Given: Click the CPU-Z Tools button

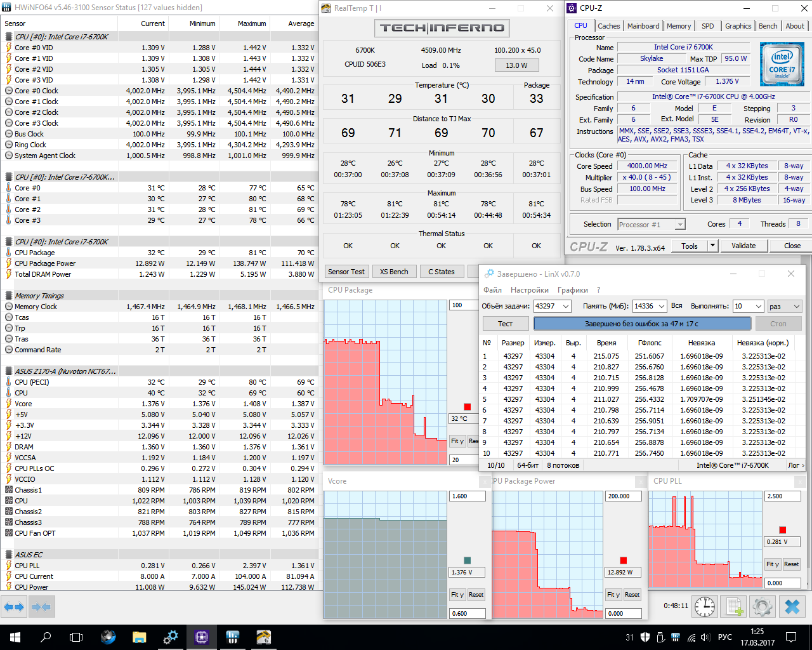Looking at the screenshot, I should click(690, 246).
